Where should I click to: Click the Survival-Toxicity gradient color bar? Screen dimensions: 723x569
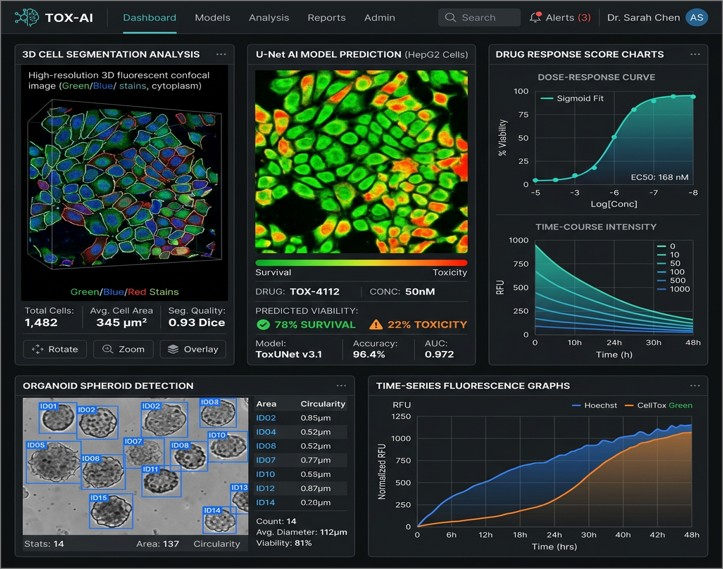361,263
